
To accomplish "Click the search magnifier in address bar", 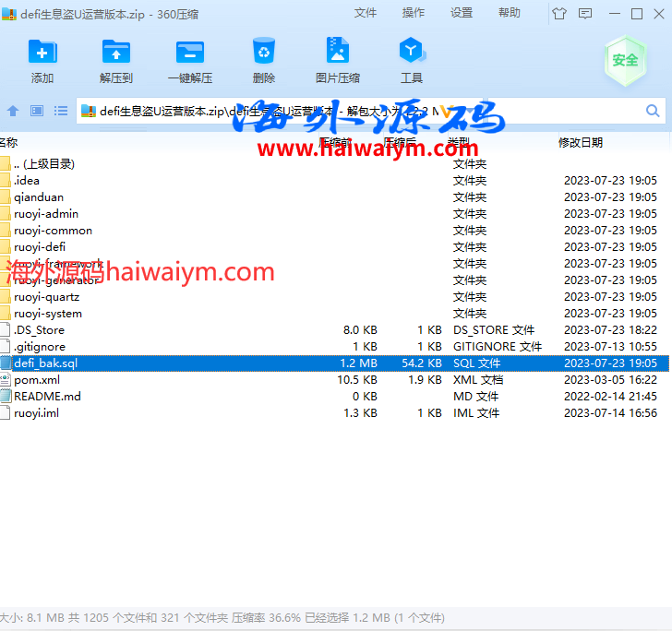I will point(652,111).
